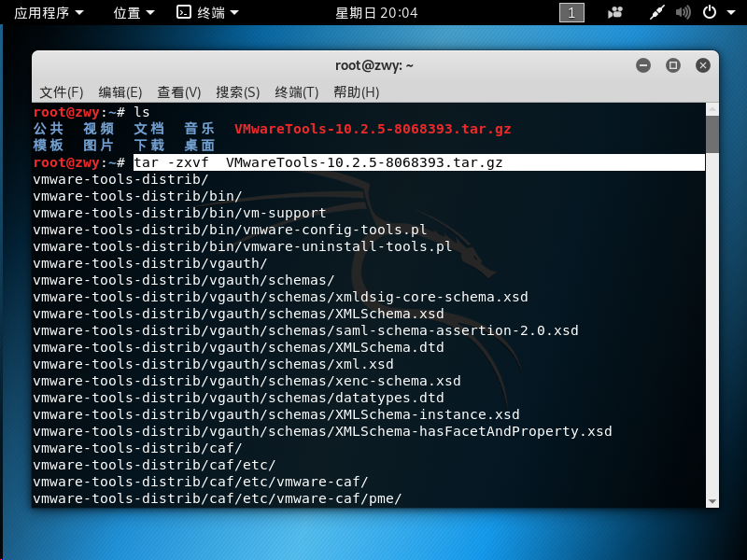747x560 pixels.
Task: Open the 查看(V) menu
Action: pos(179,91)
